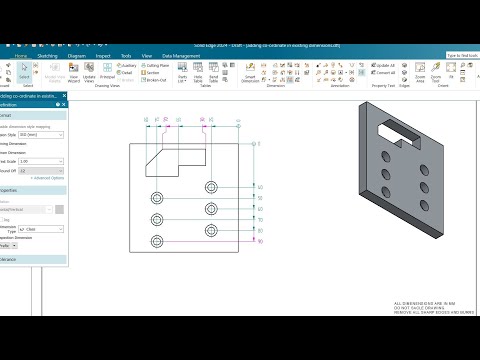
Task: Click the top Edges icon
Action: coord(404,65)
